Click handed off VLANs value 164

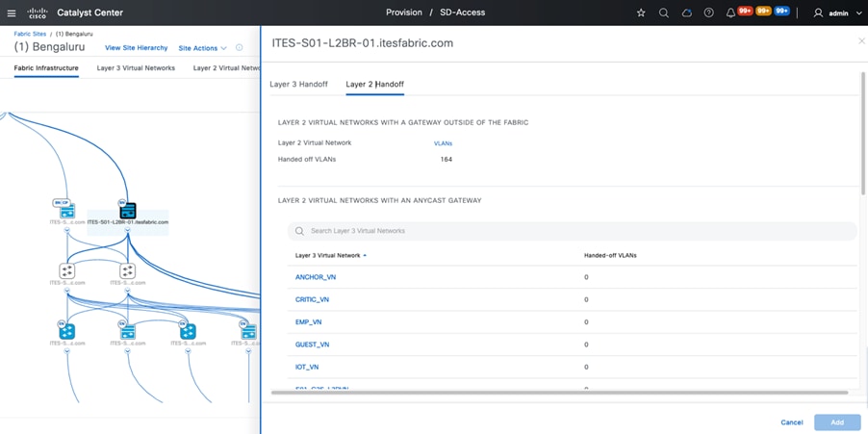pos(447,160)
